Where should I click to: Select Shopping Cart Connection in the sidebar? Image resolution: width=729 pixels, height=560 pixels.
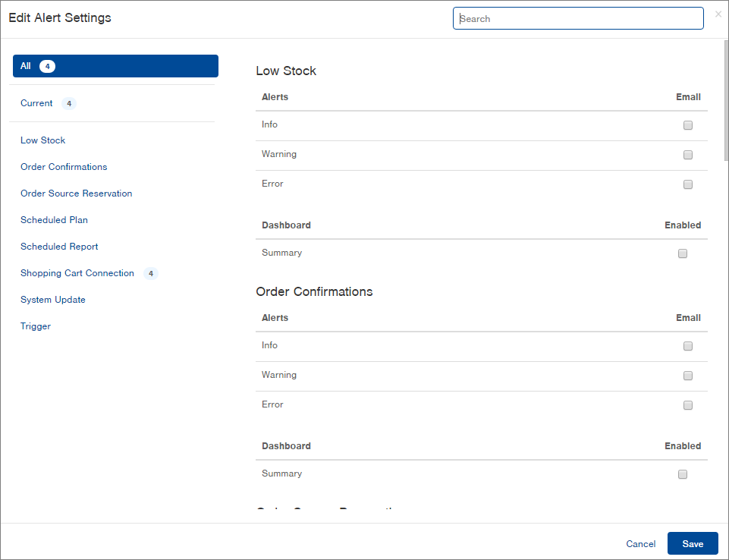[79, 272]
